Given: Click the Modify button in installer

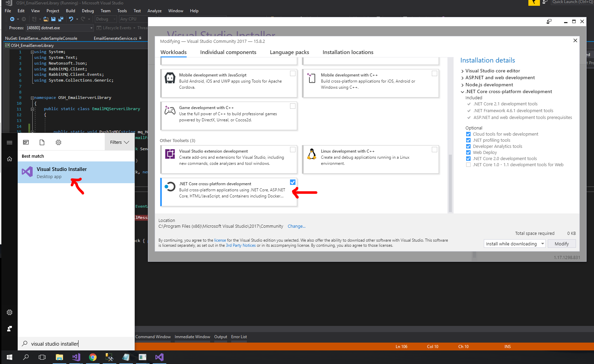Looking at the screenshot, I should click(x=562, y=244).
